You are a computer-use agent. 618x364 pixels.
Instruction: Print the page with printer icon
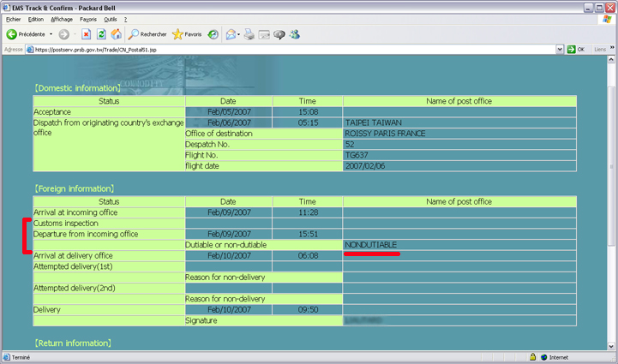pos(249,34)
